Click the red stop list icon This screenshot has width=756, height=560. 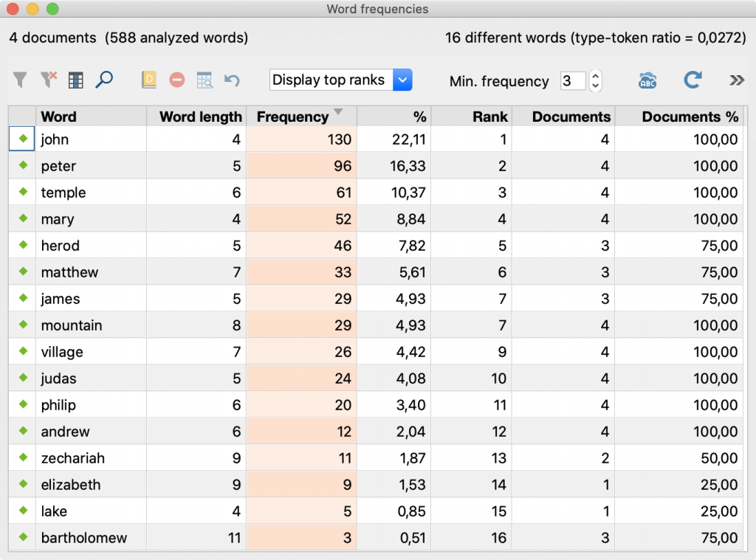[x=177, y=80]
